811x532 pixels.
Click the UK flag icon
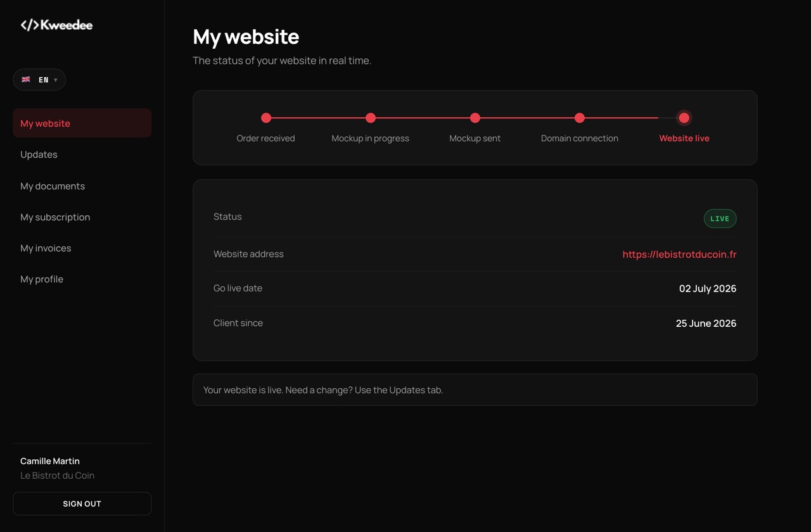pyautogui.click(x=26, y=79)
